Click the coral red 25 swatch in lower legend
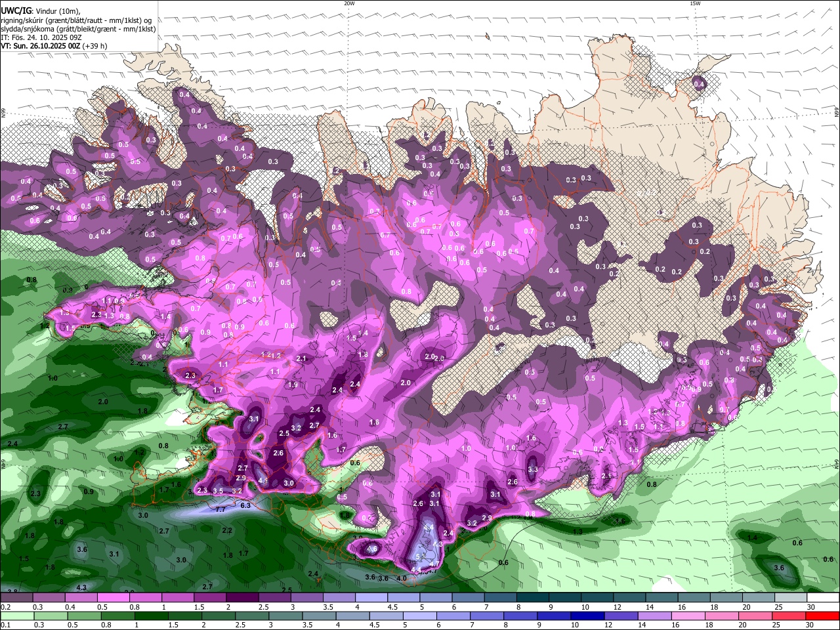840x630 pixels. [789, 616]
